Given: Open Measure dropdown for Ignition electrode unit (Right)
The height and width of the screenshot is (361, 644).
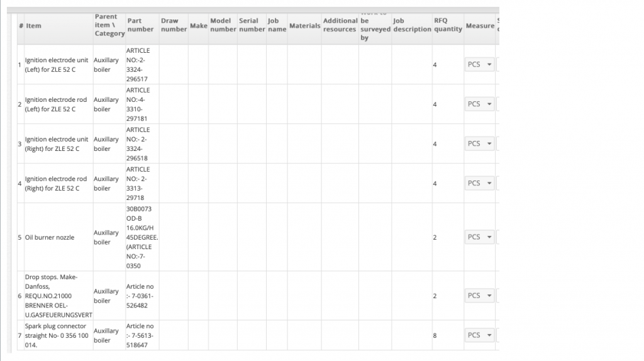Looking at the screenshot, I should coord(480,143).
